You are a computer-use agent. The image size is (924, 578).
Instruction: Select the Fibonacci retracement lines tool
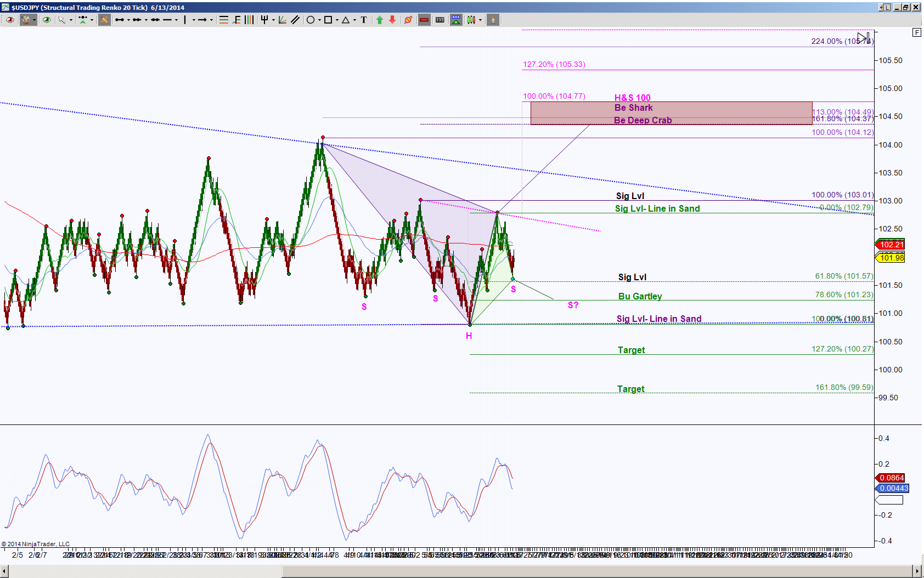224,20
